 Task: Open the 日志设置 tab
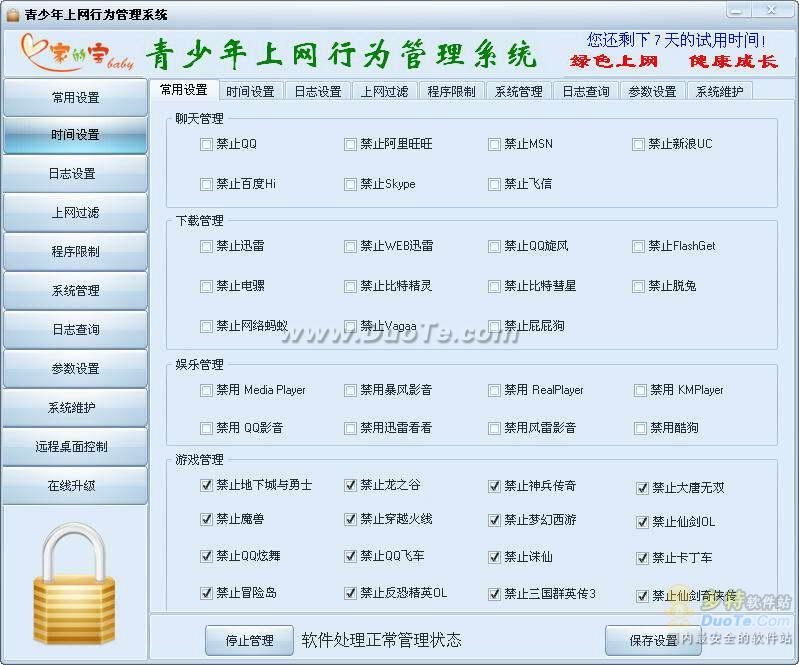point(317,92)
